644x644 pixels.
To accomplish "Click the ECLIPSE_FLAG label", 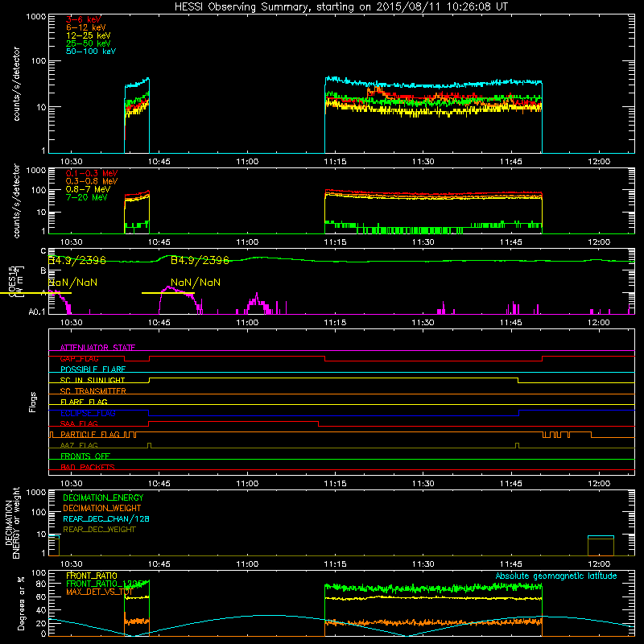I will [88, 413].
